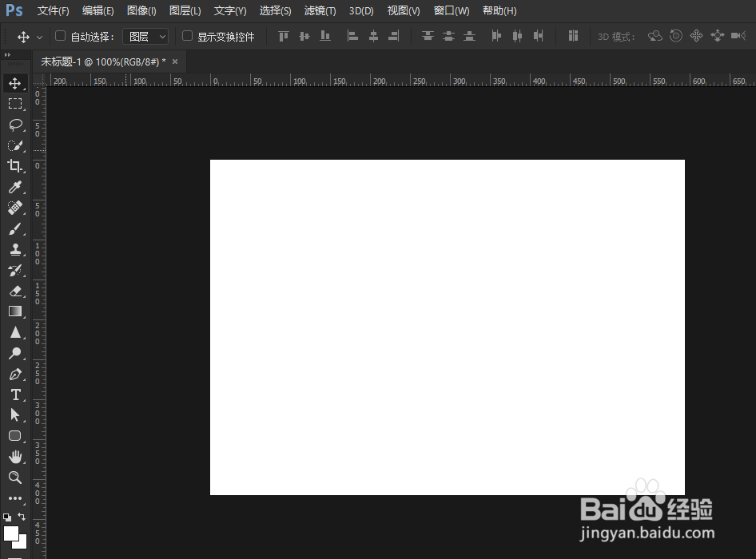The width and height of the screenshot is (756, 559).
Task: Open the Move tool preset picker arrow
Action: pyautogui.click(x=39, y=37)
